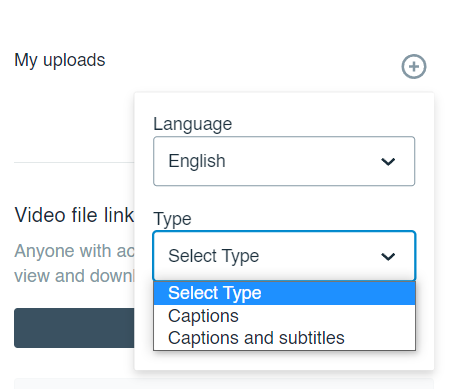Click the dark button below video link text
This screenshot has width=457, height=389.
point(74,328)
